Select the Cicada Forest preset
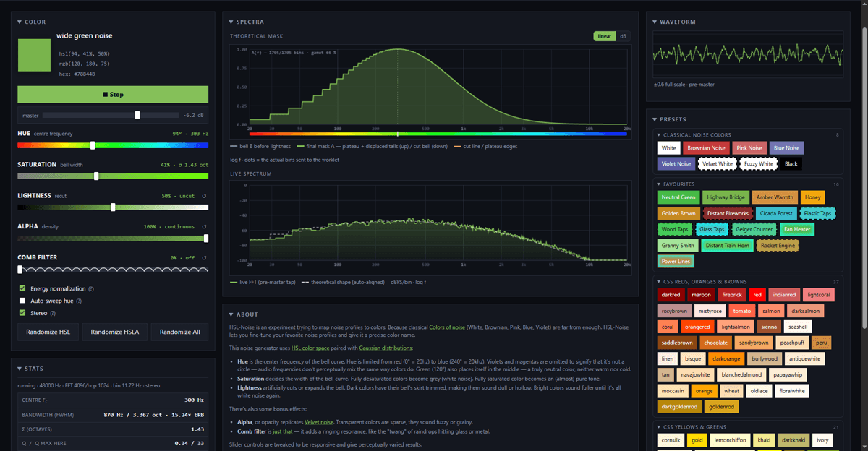 pyautogui.click(x=776, y=213)
